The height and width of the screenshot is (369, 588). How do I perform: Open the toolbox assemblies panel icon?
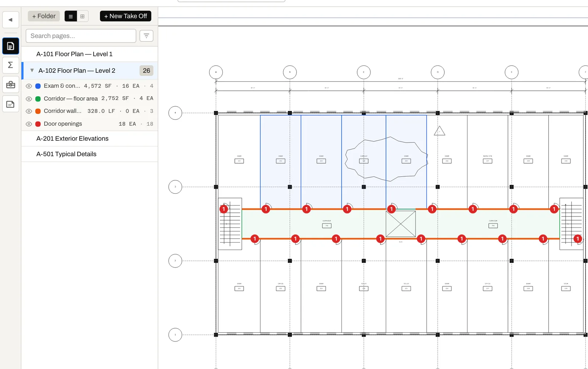(x=11, y=85)
